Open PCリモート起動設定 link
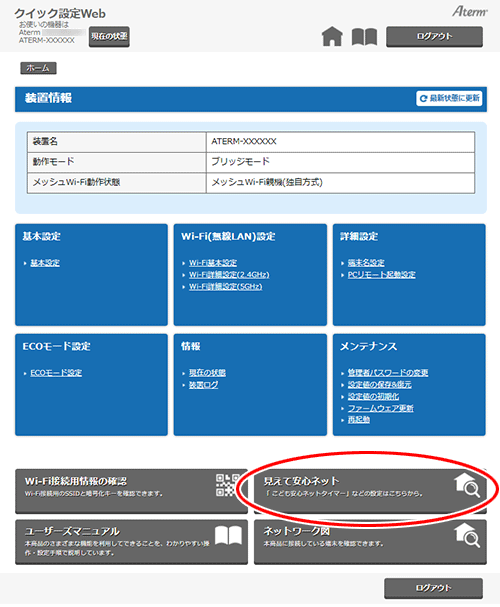The image size is (500, 607). (382, 274)
